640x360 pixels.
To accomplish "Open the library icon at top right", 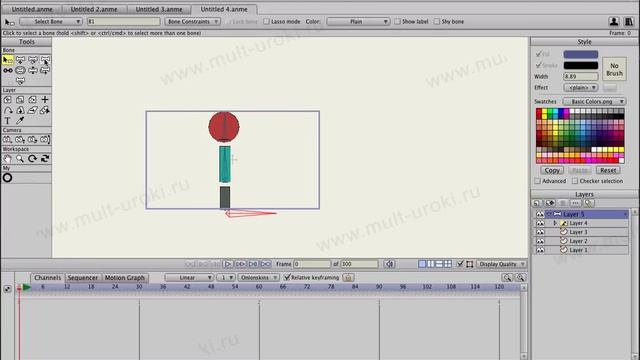I will click(x=629, y=22).
